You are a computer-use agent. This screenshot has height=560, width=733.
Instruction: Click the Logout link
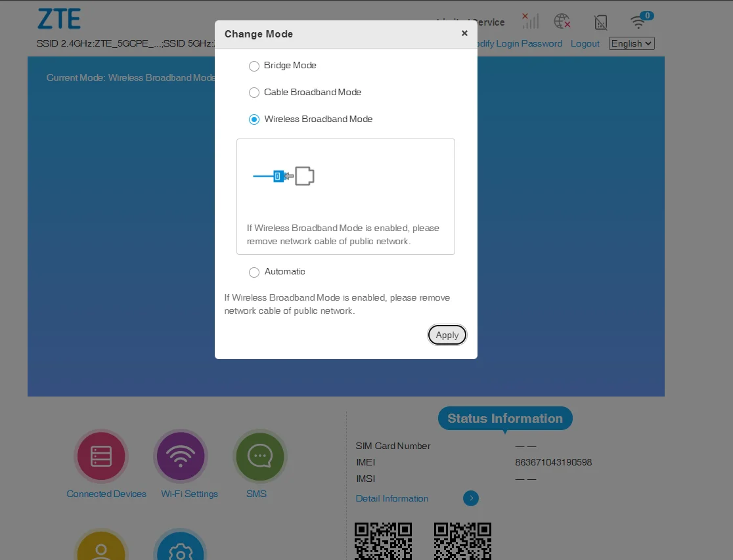[585, 43]
